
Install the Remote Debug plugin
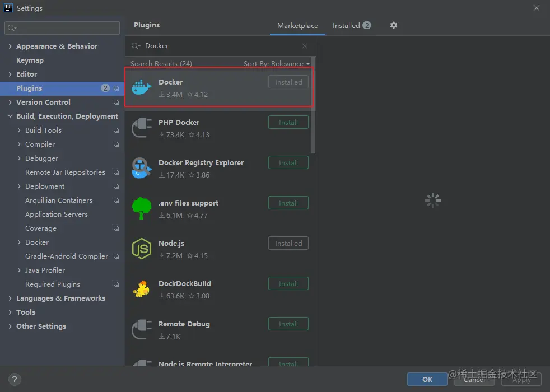pos(288,324)
